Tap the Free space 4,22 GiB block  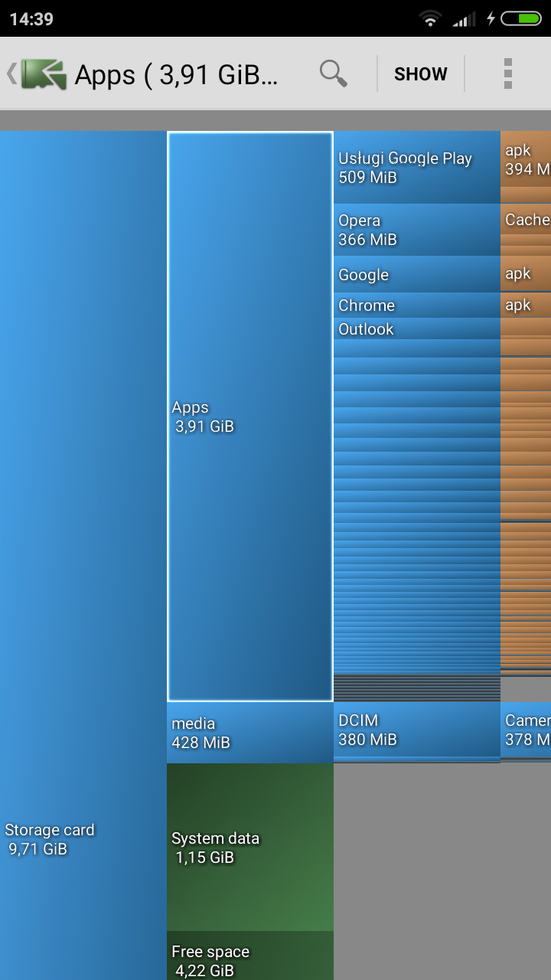tap(249, 957)
